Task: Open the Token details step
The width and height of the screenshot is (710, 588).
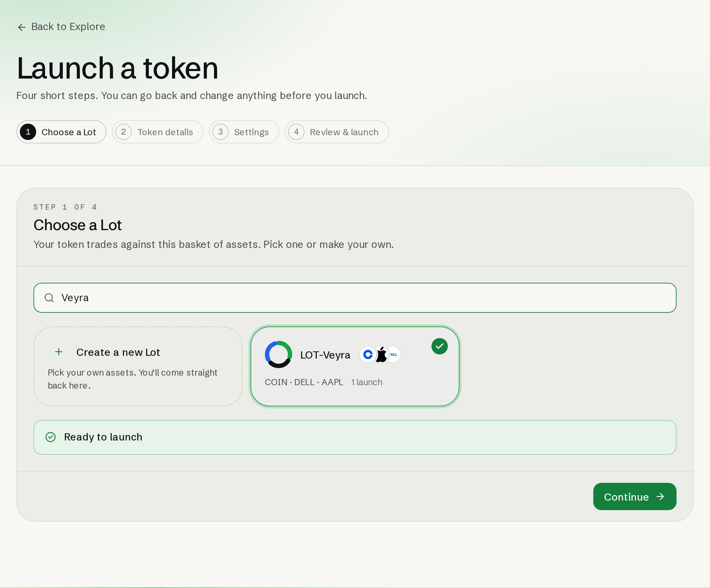Action: 158,132
